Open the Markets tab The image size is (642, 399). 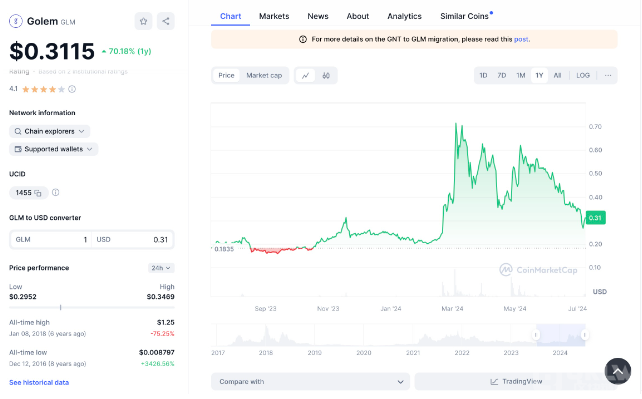point(274,16)
